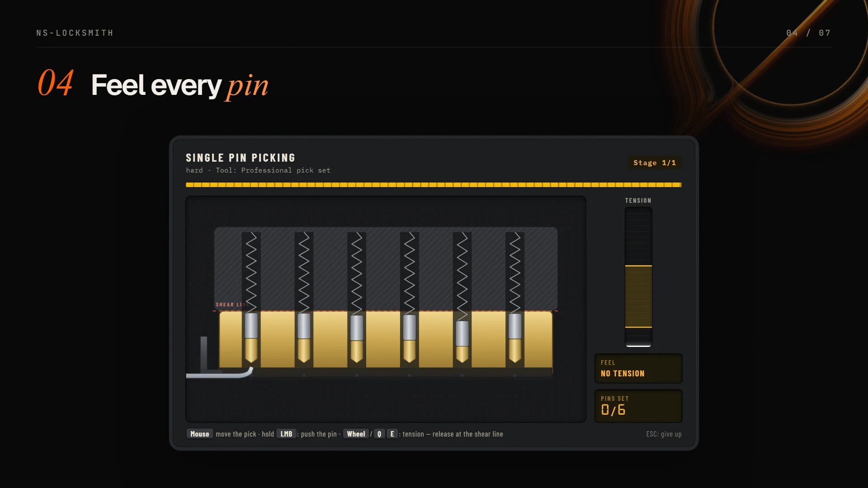The height and width of the screenshot is (488, 868).
Task: Click the 04 / 07 page counter
Action: [x=808, y=33]
